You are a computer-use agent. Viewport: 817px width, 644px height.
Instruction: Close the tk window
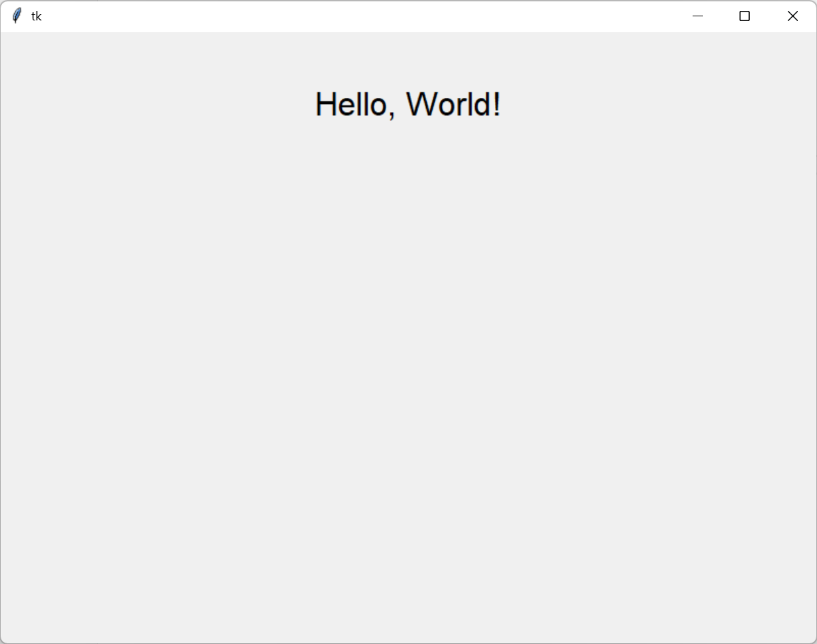[793, 16]
